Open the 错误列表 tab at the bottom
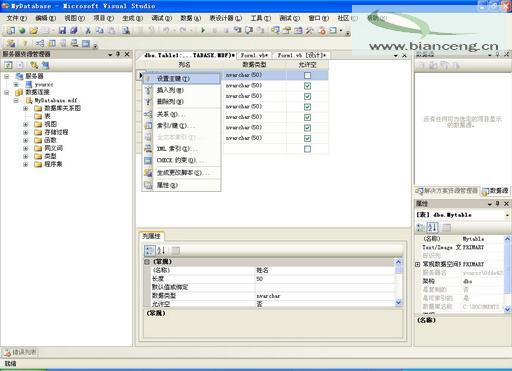Screen dimensions: 512x371 21,352
